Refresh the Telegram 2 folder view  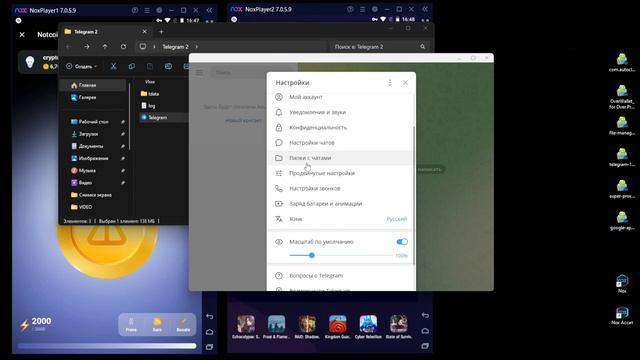[123, 47]
